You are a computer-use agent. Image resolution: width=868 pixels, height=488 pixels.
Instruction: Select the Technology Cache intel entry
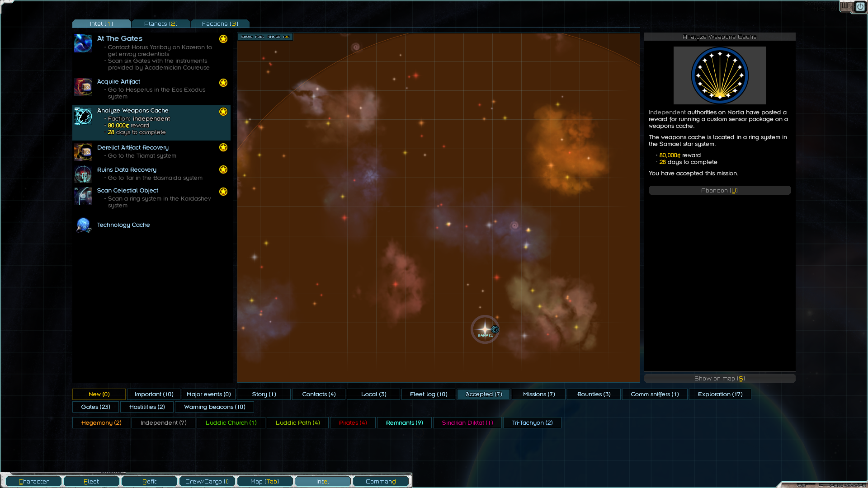[151, 225]
